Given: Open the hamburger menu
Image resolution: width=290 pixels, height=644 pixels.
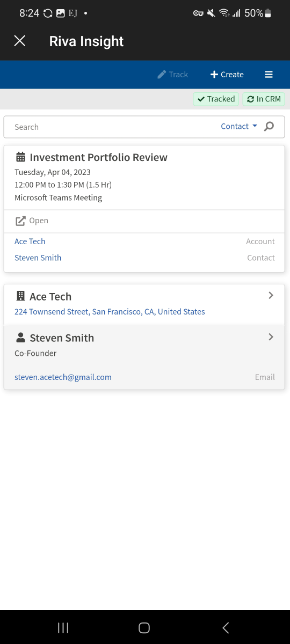Looking at the screenshot, I should click(x=269, y=75).
